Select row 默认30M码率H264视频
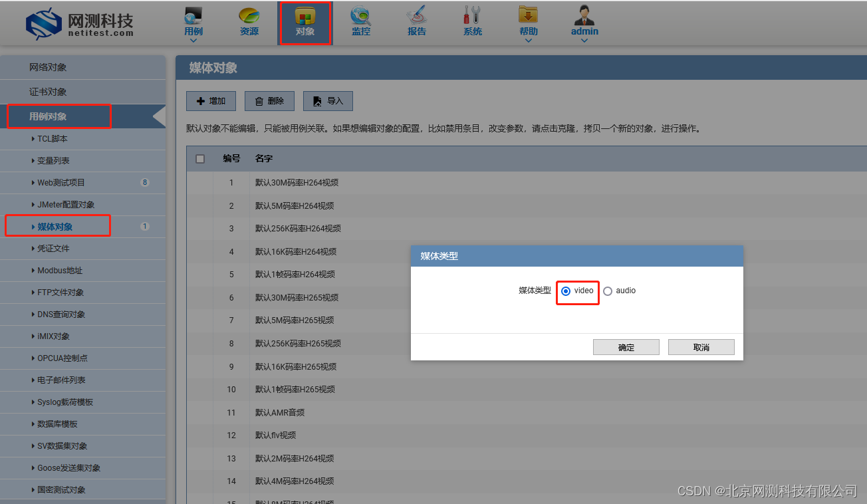The width and height of the screenshot is (867, 504). pyautogui.click(x=527, y=183)
